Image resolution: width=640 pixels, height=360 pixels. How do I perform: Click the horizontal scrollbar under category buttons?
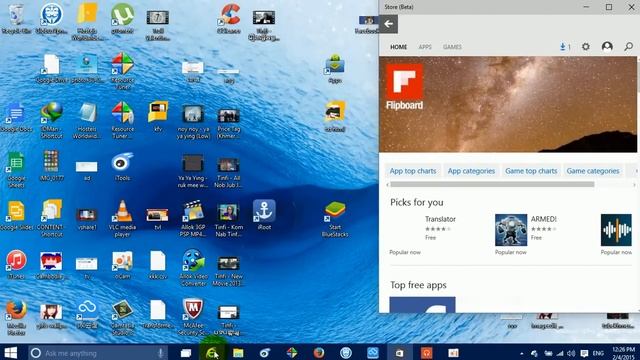pyautogui.click(x=492, y=184)
